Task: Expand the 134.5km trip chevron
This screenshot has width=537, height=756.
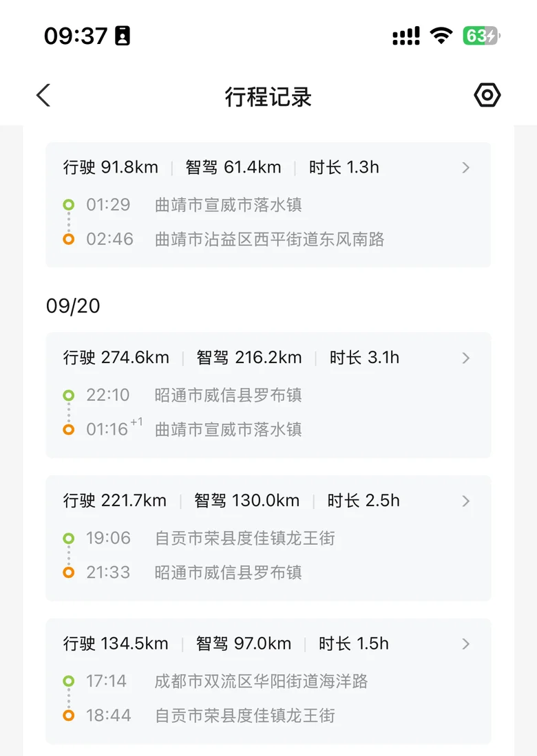Action: 465,644
